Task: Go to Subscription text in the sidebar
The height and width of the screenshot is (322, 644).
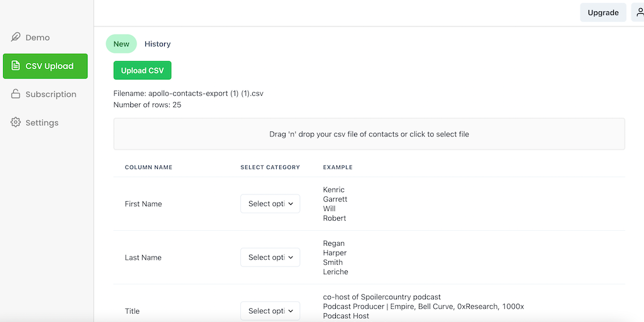Action: 51,94
